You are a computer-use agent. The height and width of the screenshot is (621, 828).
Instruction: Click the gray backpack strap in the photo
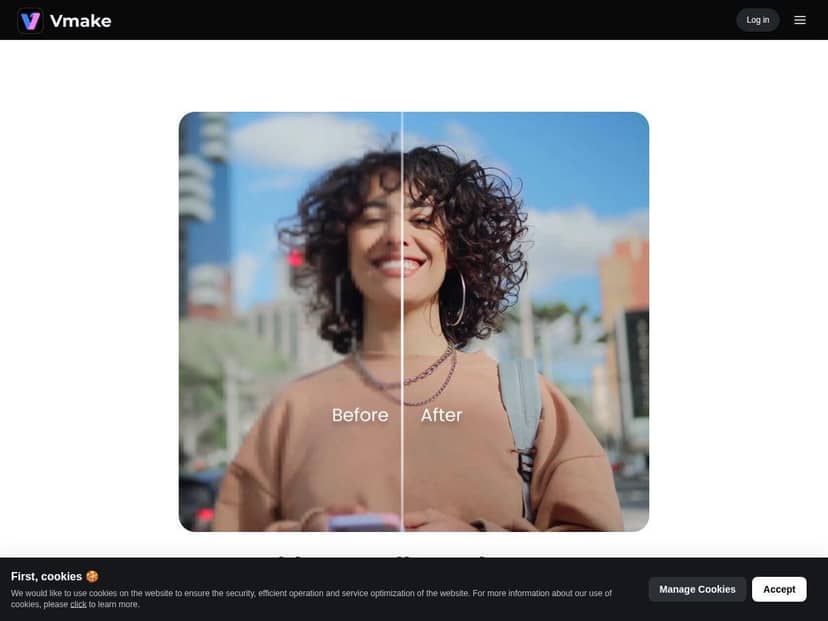519,400
